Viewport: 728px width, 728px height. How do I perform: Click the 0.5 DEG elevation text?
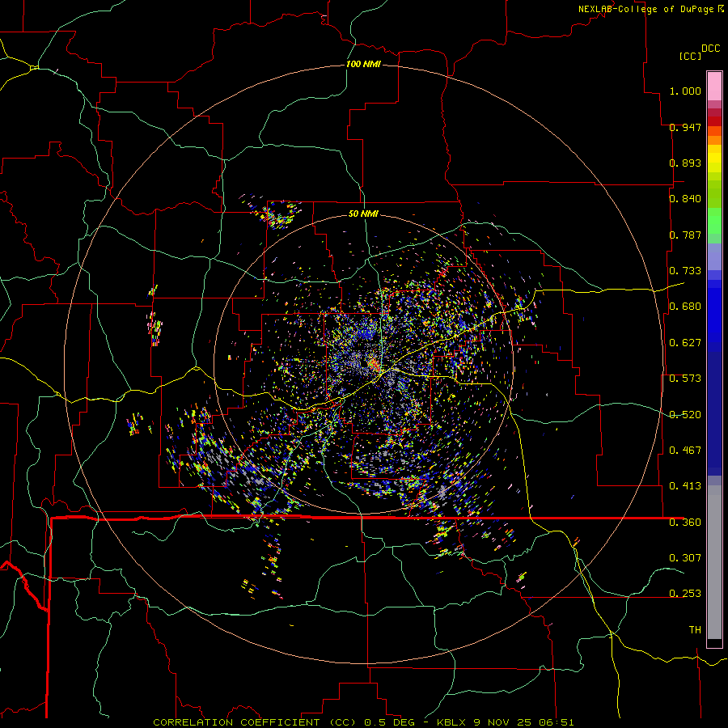click(390, 722)
